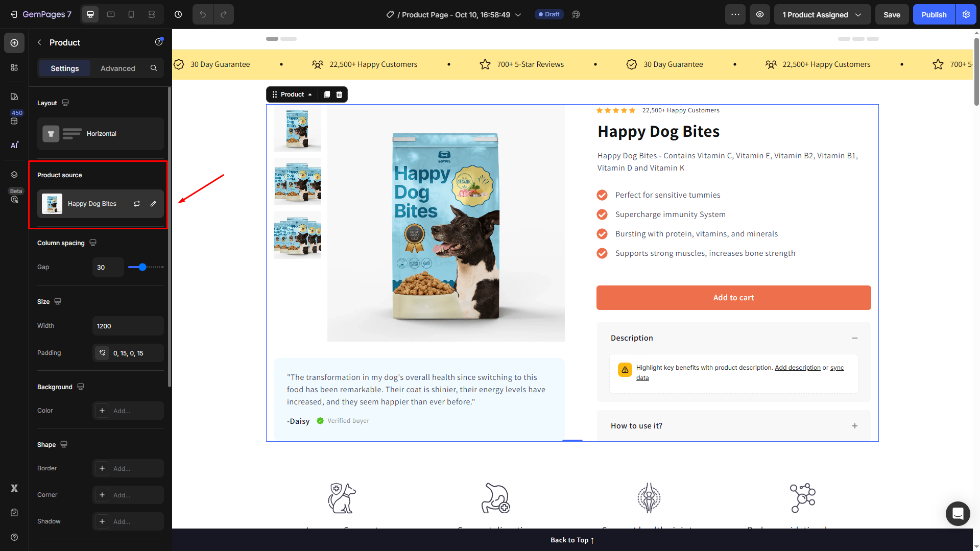Change the product source with swap icon
Screen dimensions: 980x551
tap(137, 204)
